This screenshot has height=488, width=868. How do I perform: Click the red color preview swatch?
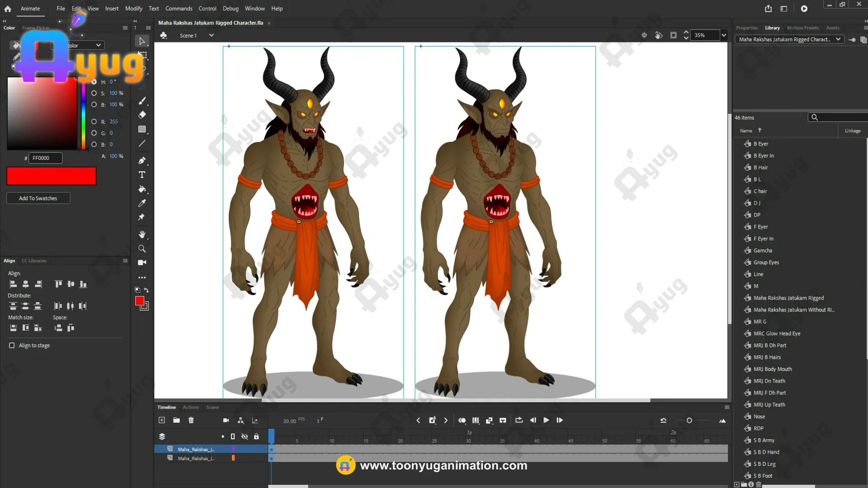(x=52, y=176)
